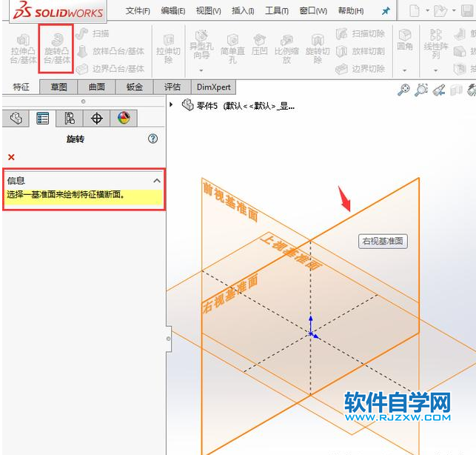
Task: Click the Extruded Boss/Base (拉伸凸台/基体) tool
Action: point(23,49)
